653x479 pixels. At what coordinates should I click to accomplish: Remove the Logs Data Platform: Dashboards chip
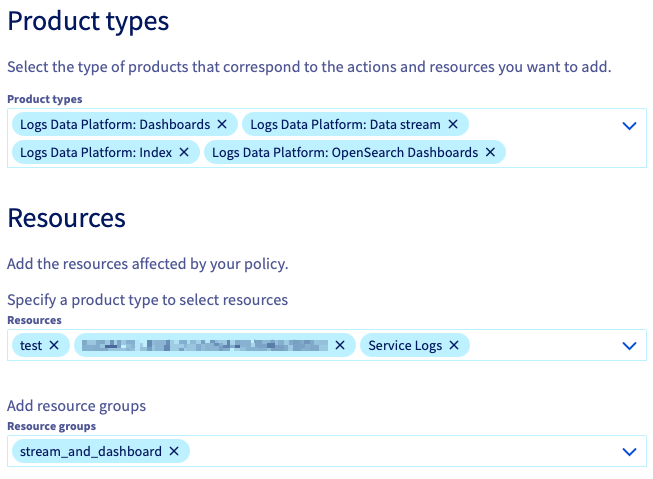(222, 124)
